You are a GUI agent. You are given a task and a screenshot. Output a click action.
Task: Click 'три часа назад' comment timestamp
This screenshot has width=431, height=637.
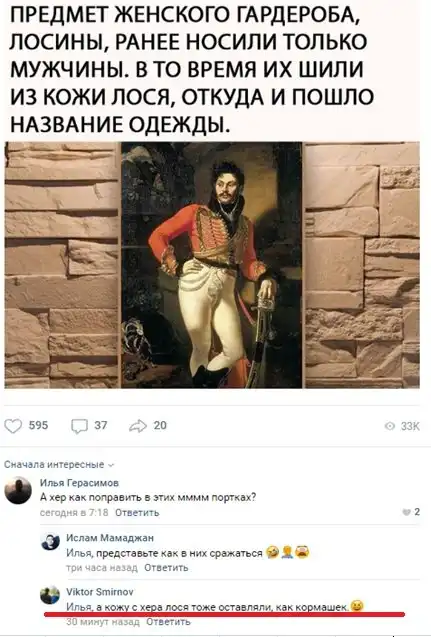pos(102,567)
